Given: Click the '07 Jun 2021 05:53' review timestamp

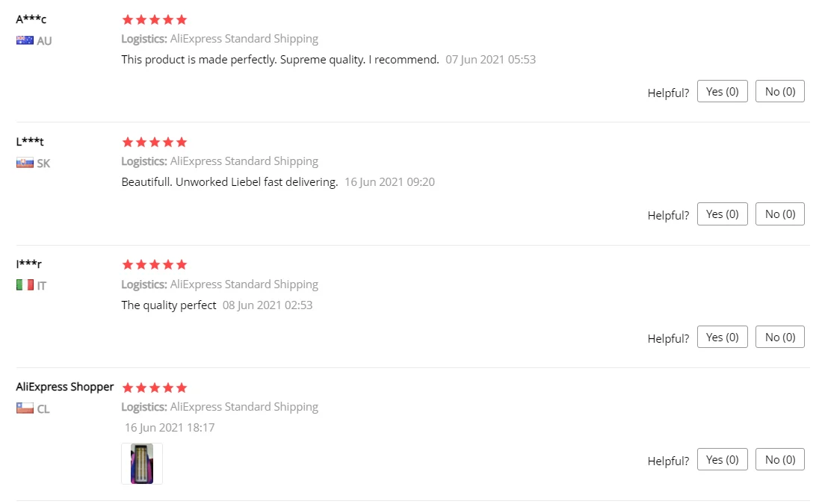Looking at the screenshot, I should pyautogui.click(x=491, y=60).
